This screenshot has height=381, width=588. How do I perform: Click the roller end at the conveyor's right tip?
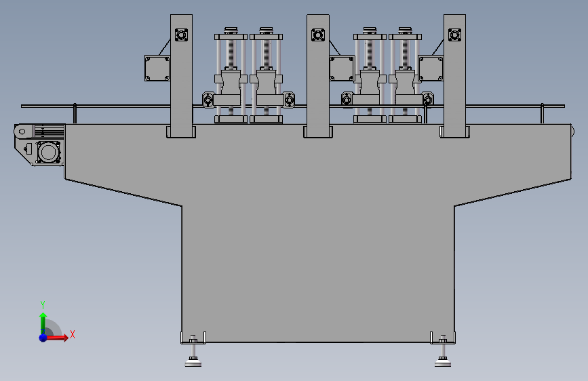click(x=572, y=132)
